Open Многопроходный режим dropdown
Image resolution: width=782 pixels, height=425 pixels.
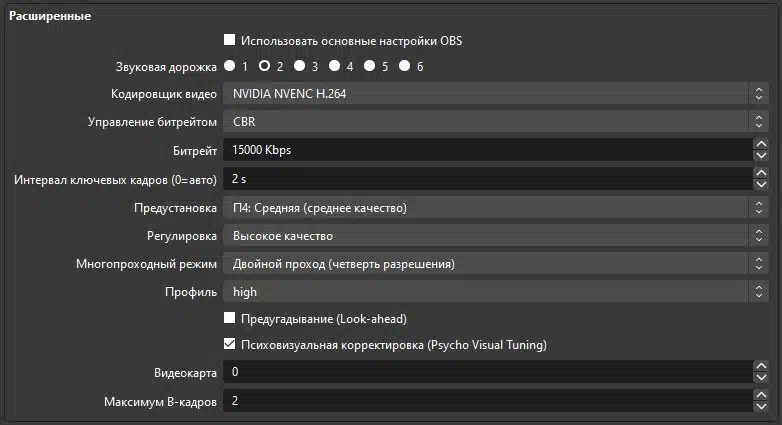pyautogui.click(x=495, y=263)
